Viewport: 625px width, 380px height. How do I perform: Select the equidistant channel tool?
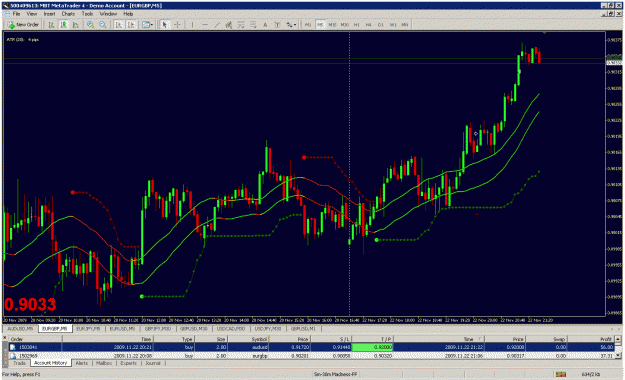coord(228,25)
